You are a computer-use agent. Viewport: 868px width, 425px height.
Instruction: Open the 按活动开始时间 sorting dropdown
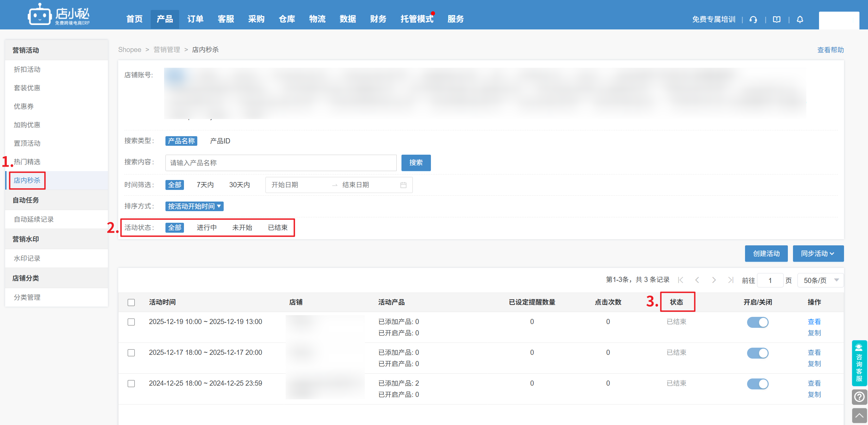click(194, 206)
